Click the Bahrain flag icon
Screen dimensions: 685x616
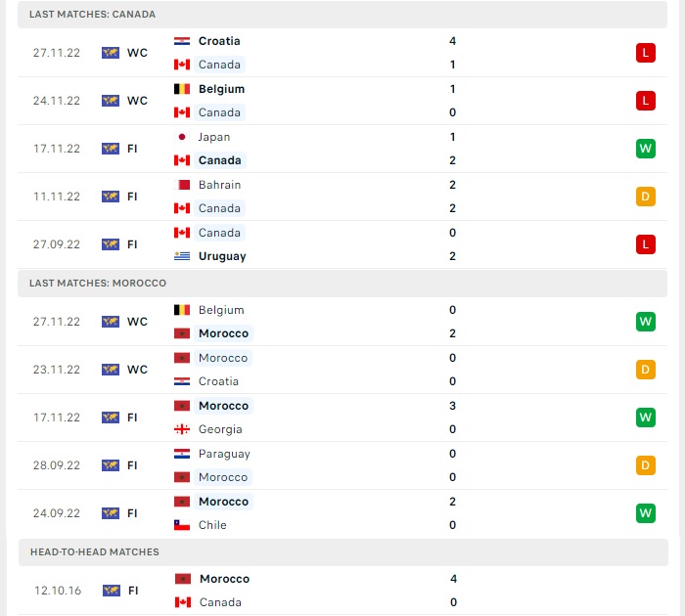[182, 185]
